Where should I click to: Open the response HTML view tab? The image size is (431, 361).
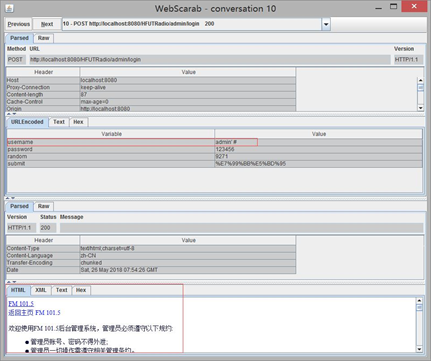18,290
